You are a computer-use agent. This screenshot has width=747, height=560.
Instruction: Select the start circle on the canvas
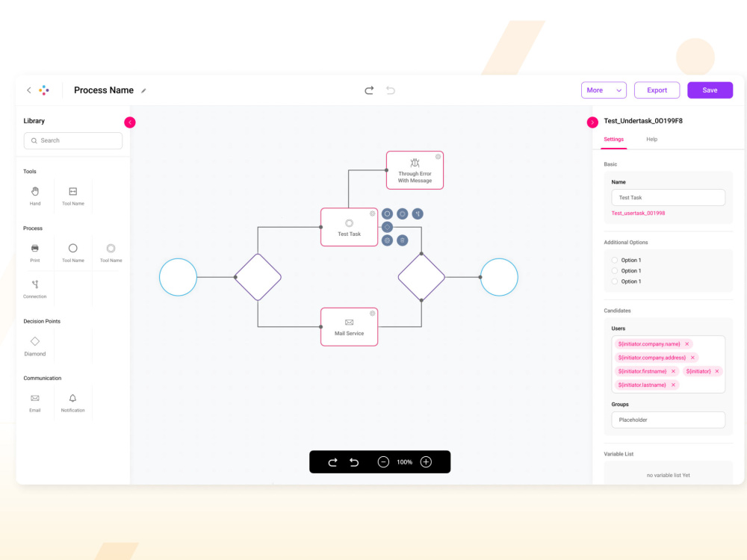[179, 277]
